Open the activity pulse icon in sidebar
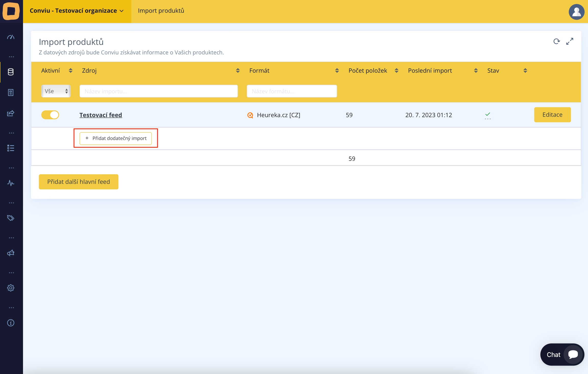This screenshot has width=588, height=374. [x=11, y=183]
